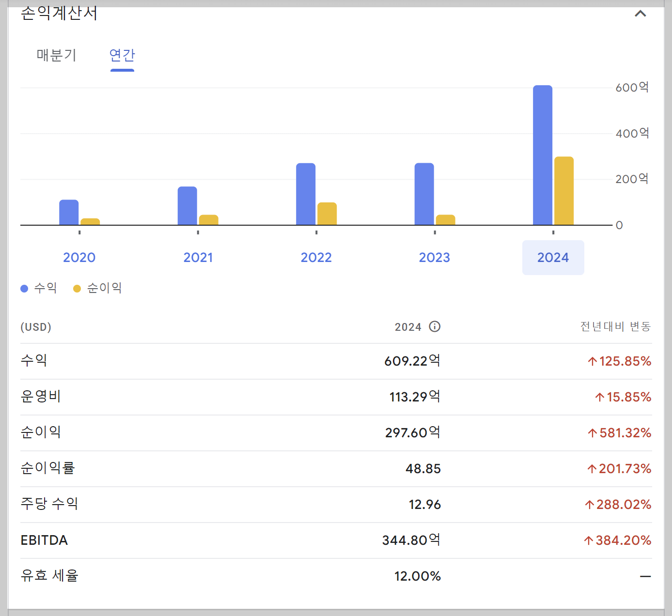The width and height of the screenshot is (672, 616).
Task: Click the blue 수익 legend dot
Action: 23,288
